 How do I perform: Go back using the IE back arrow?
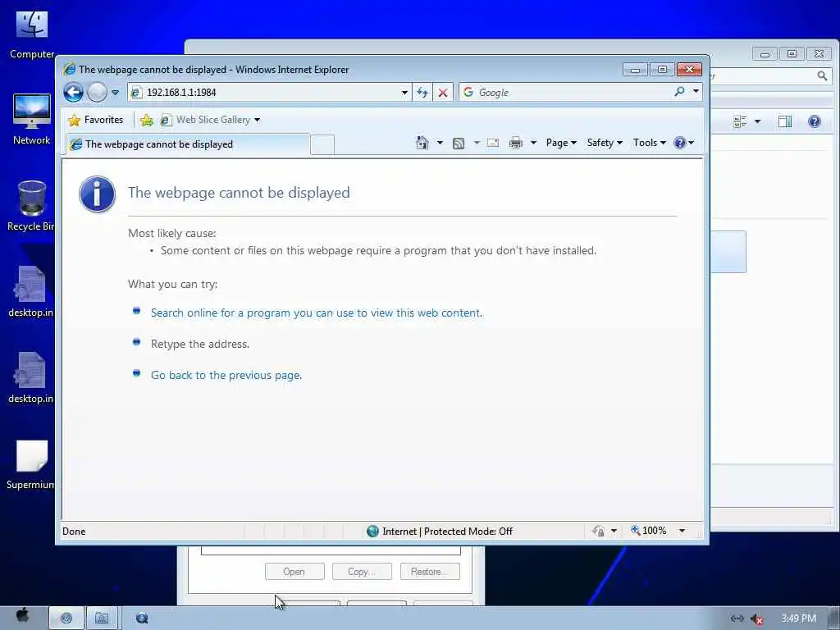tap(73, 92)
